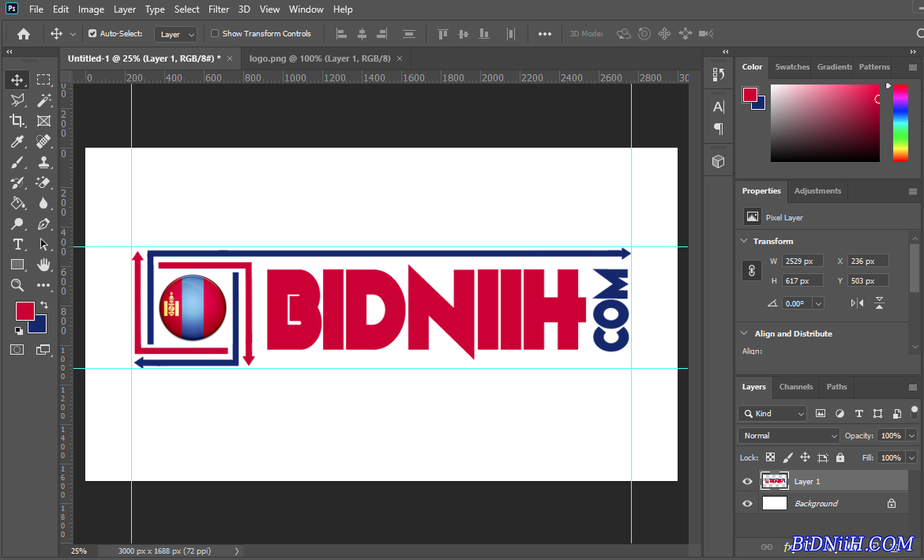Open the Paragraph panel icon

coord(719,129)
